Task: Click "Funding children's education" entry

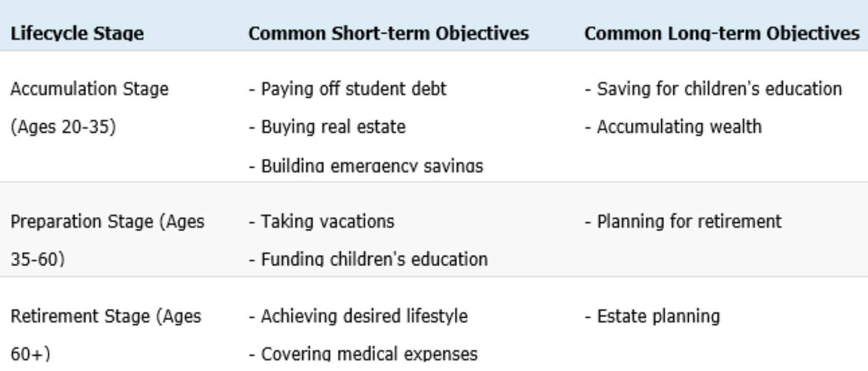Action: pos(374,259)
